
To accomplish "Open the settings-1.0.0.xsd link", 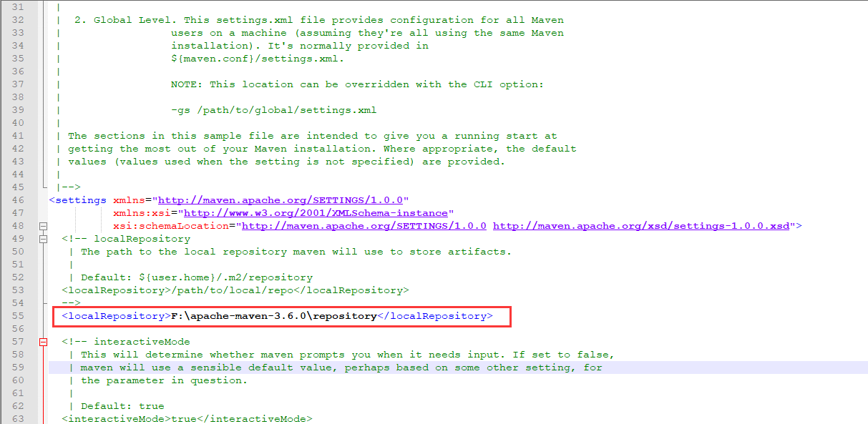I will point(641,226).
